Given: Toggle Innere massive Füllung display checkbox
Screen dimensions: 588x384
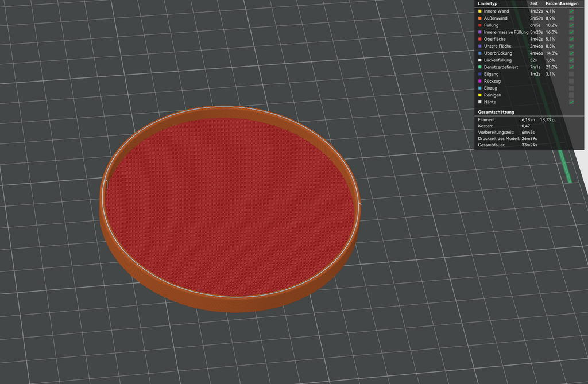Looking at the screenshot, I should pyautogui.click(x=571, y=32).
